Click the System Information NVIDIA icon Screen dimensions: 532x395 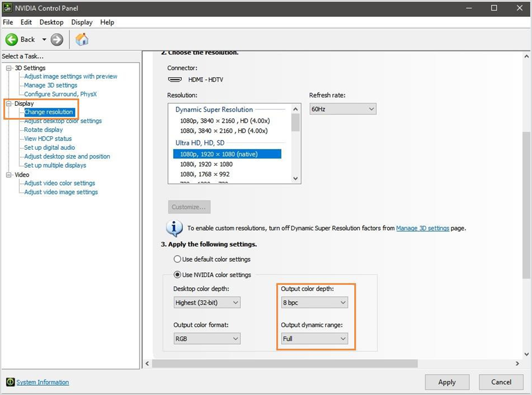(x=10, y=382)
